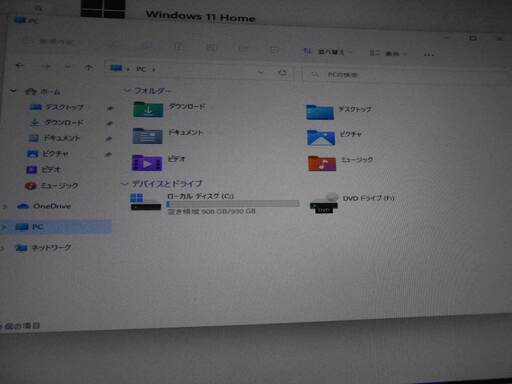Open the ドキュメント folder in main pane

(x=168, y=135)
